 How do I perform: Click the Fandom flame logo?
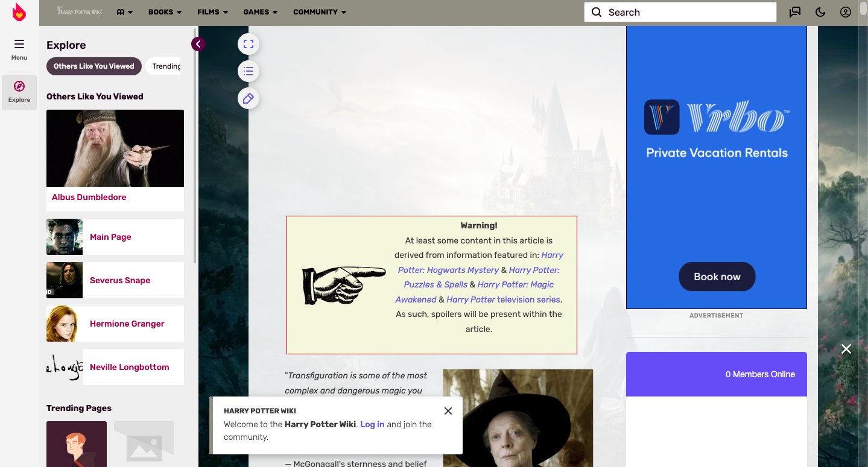[19, 12]
